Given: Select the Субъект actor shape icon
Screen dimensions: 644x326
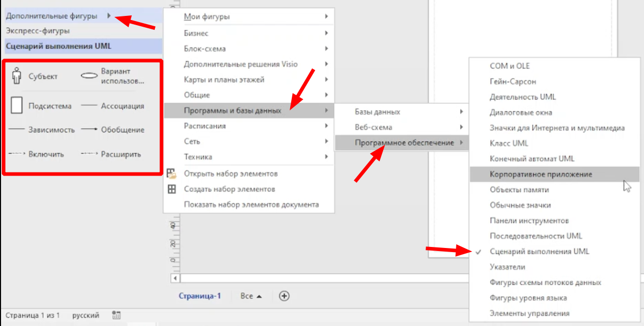Looking at the screenshot, I should (x=17, y=76).
